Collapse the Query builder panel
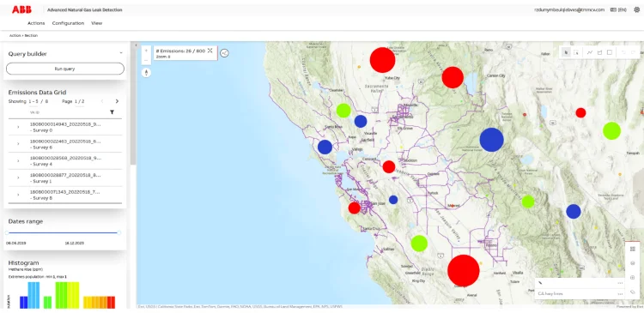Screen dimensions: 644x313 click(x=121, y=53)
